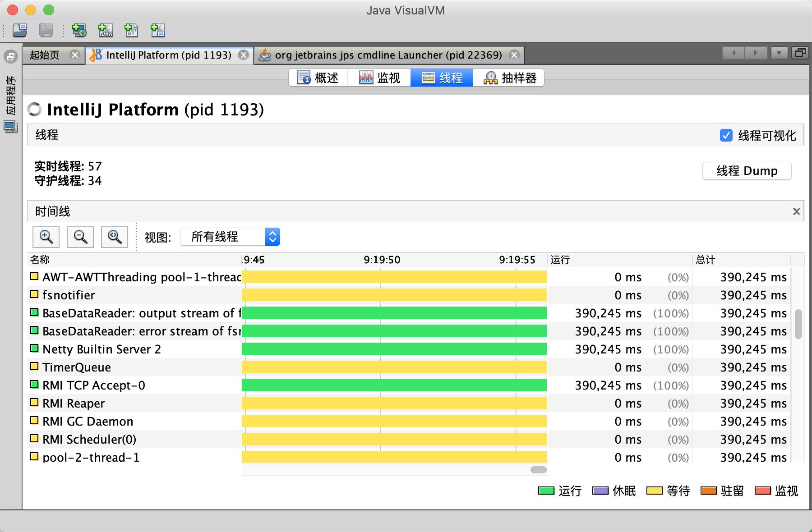
Task: Click the maximize window icon in tab bar
Action: [800, 53]
